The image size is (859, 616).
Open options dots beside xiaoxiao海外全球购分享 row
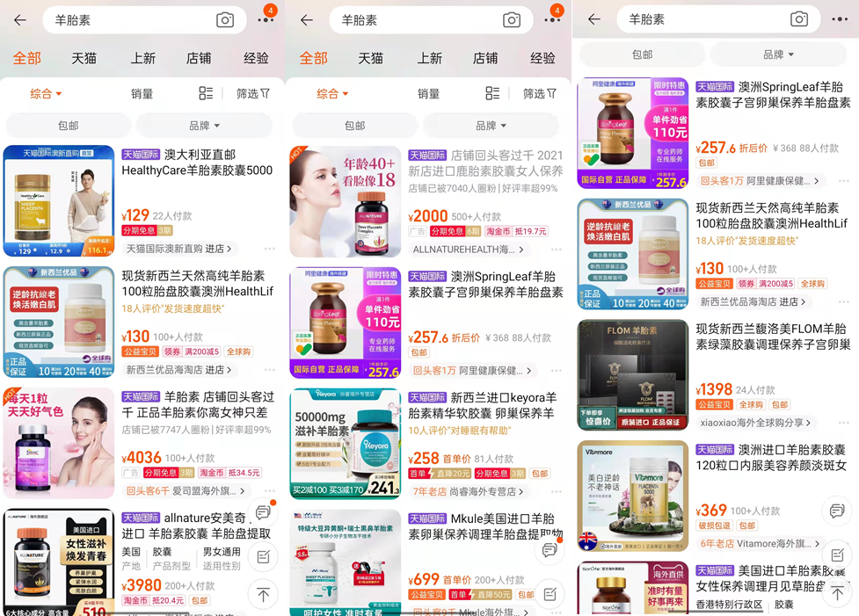tap(844, 423)
